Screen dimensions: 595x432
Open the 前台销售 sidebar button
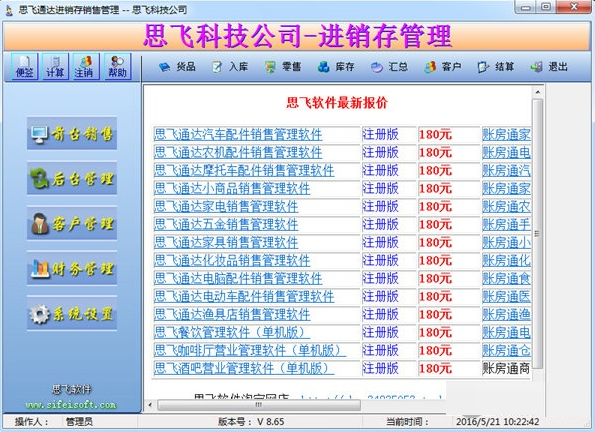tap(72, 133)
